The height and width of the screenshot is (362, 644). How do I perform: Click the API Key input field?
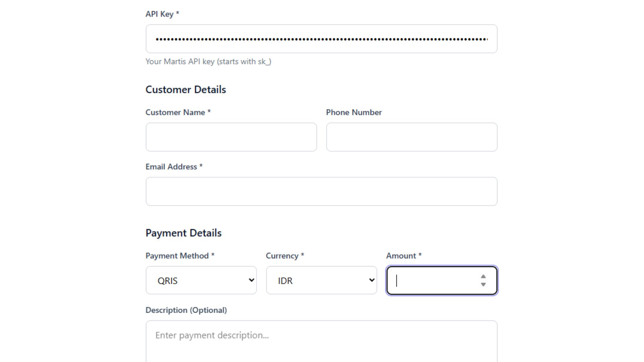tap(321, 39)
